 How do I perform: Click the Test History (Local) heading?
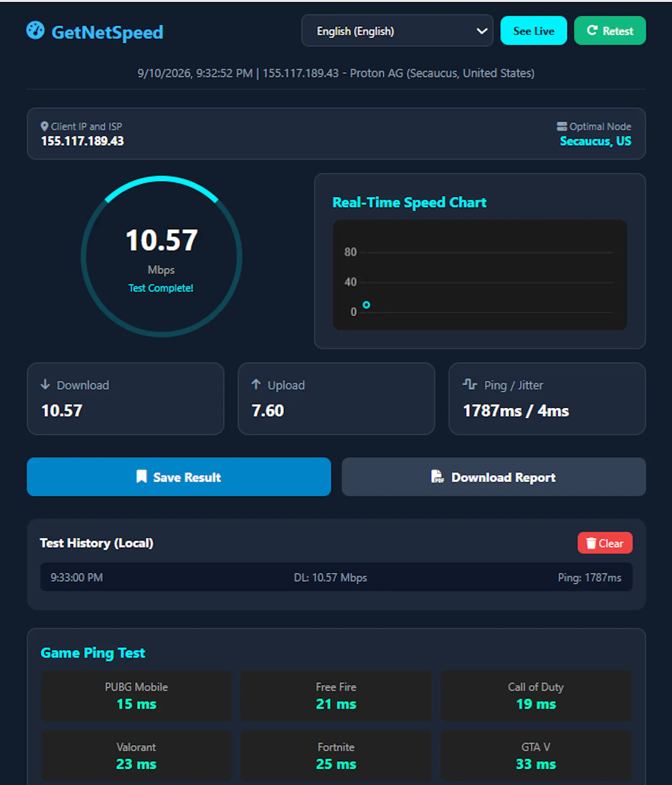pyautogui.click(x=97, y=543)
